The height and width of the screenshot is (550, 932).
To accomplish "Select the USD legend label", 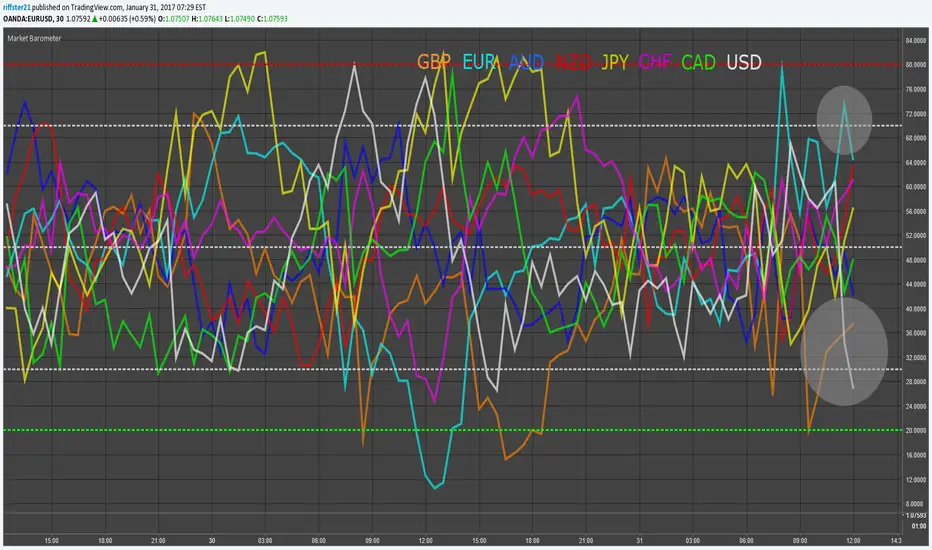I will 744,62.
